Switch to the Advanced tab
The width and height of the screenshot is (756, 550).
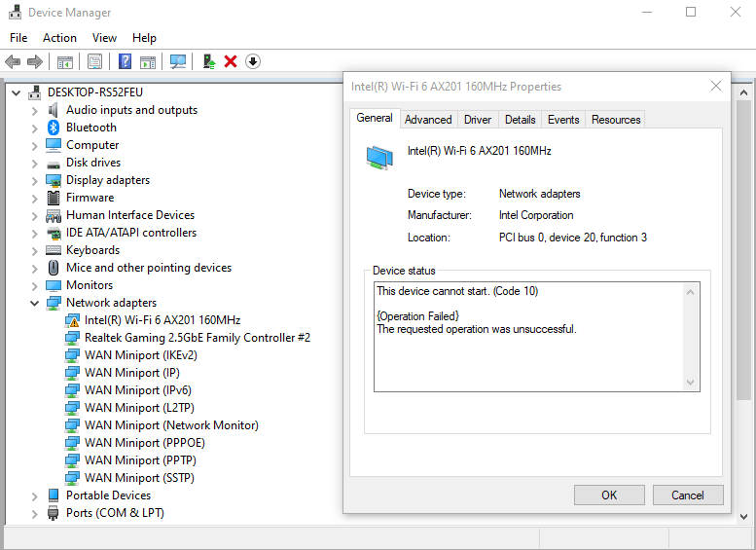coord(428,120)
